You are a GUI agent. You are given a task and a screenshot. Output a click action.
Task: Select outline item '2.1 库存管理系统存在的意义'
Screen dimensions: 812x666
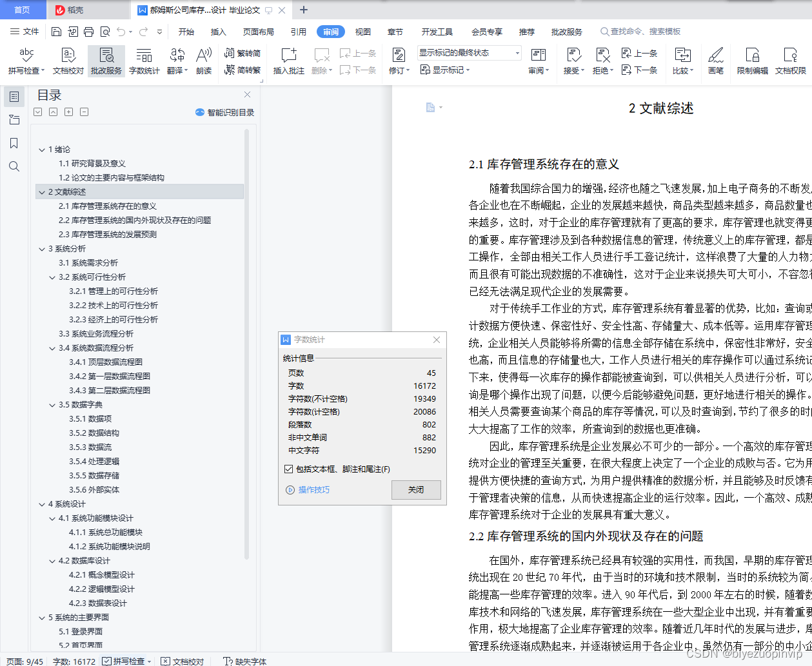click(x=108, y=206)
